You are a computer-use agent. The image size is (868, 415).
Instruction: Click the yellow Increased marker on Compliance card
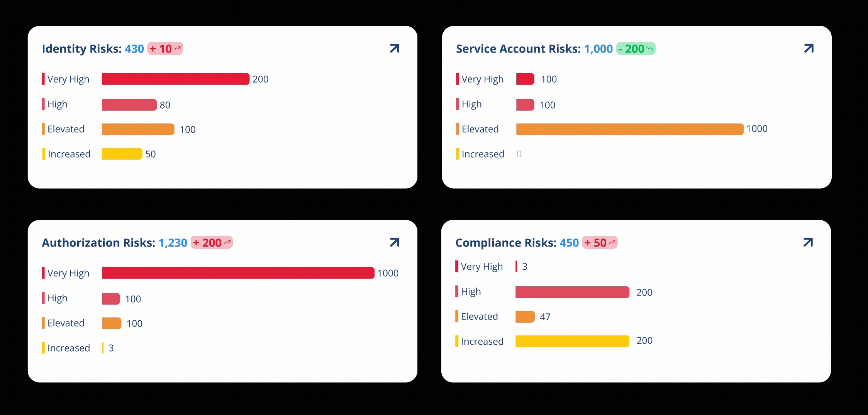458,341
